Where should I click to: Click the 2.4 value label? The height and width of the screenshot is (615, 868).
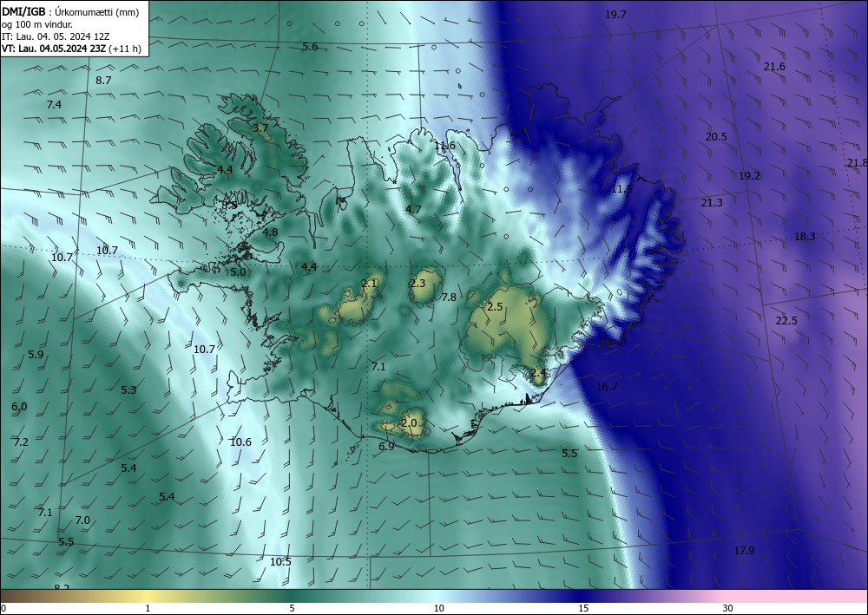(538, 373)
